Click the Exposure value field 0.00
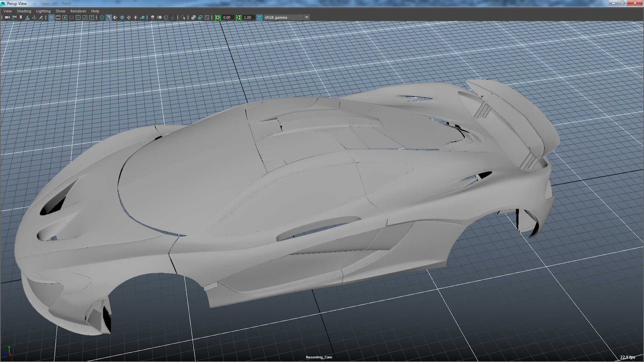644x362 pixels. pyautogui.click(x=228, y=18)
